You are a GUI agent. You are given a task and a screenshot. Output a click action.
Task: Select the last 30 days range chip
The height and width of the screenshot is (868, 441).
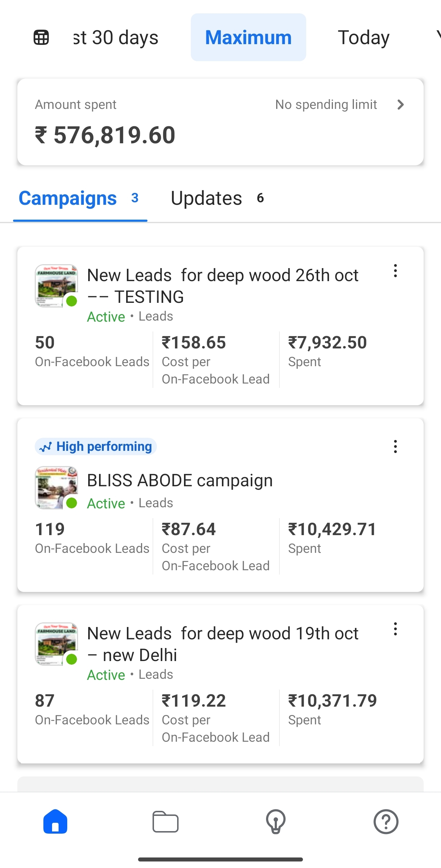116,37
